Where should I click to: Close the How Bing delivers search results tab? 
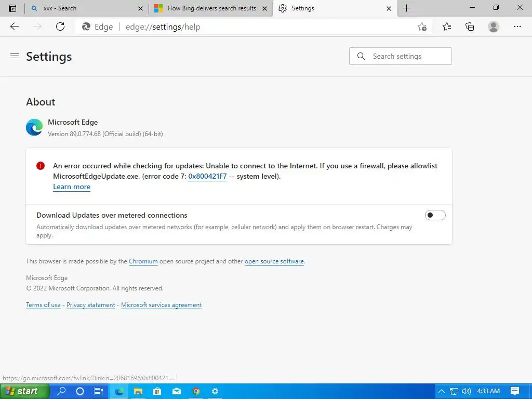(x=264, y=8)
